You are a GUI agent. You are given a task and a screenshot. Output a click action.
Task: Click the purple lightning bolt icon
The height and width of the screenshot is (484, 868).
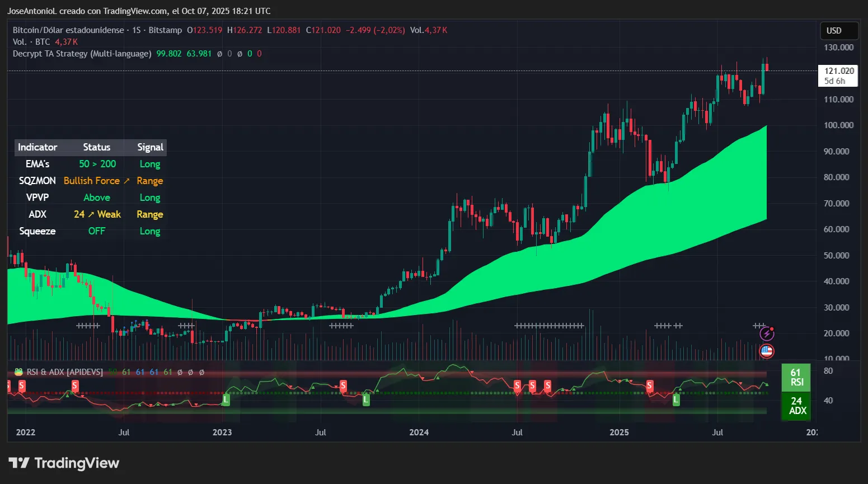click(766, 334)
